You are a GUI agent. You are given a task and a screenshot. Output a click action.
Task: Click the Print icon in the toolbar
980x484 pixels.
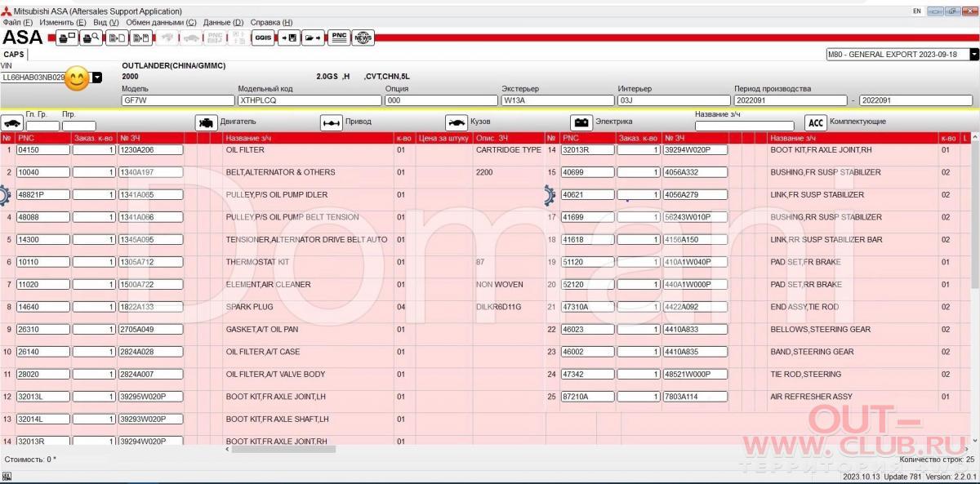pos(67,38)
